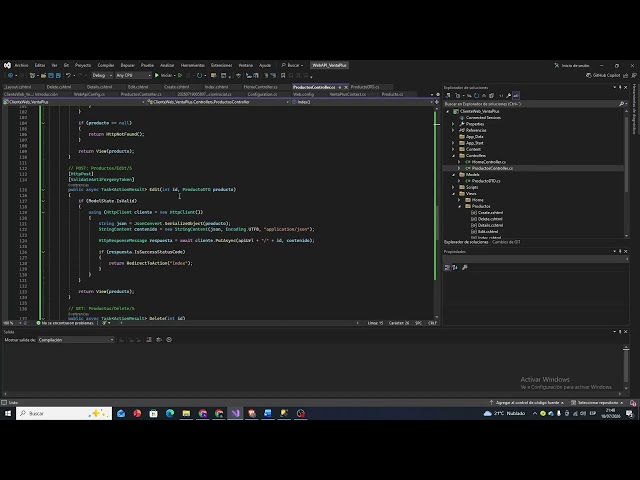Toggle pin on the ProductosController.cs tab
640x480 pixels.
[x=340, y=87]
